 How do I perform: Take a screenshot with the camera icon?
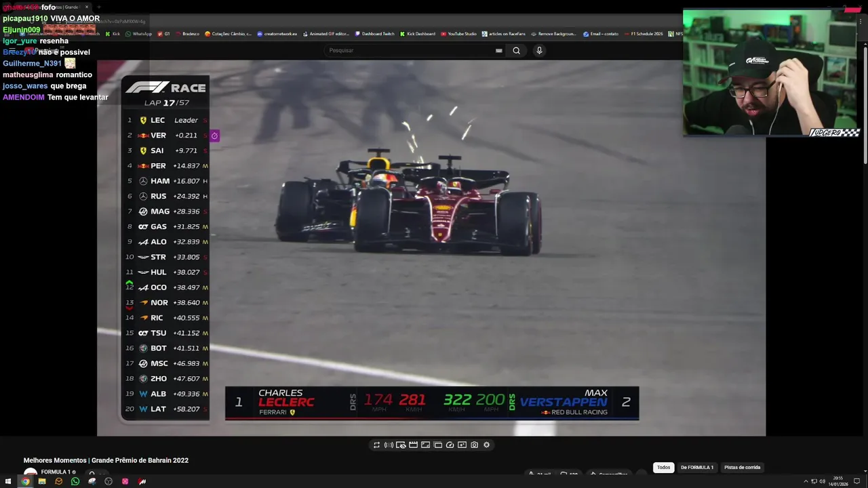coord(474,445)
